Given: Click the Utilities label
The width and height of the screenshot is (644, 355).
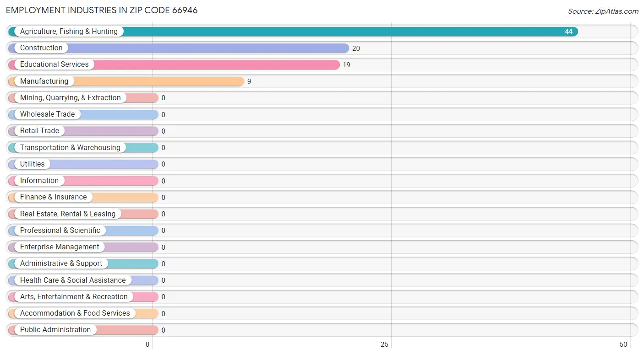Looking at the screenshot, I should pyautogui.click(x=33, y=164).
